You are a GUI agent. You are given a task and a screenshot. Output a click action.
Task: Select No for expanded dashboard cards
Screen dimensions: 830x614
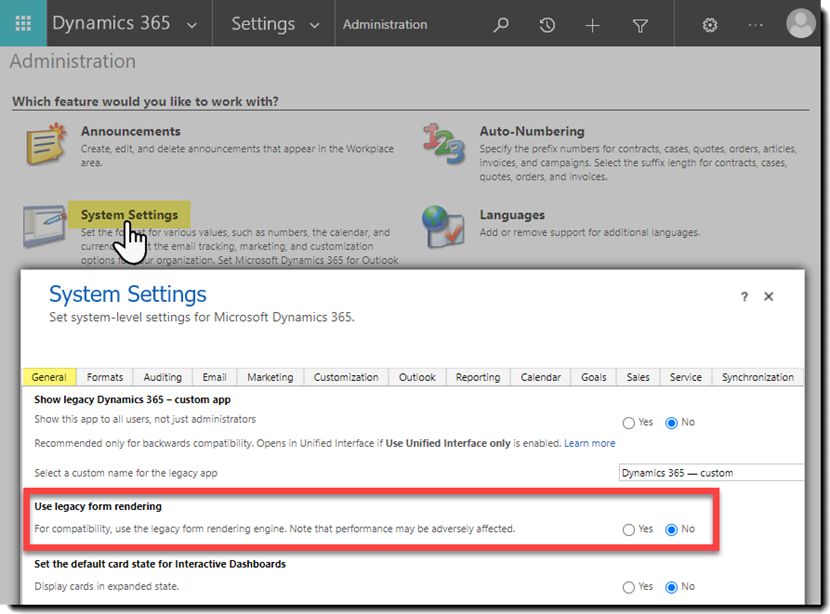click(671, 588)
